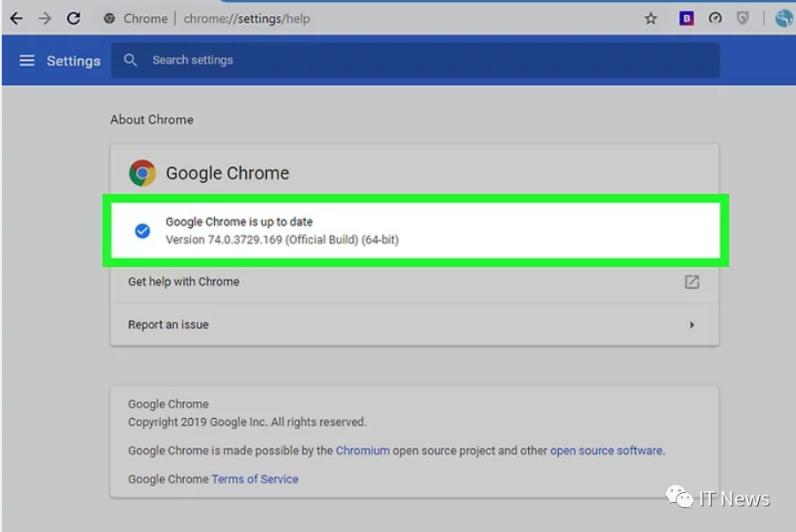Click the gray shield extension icon
796x532 pixels.
tap(744, 19)
